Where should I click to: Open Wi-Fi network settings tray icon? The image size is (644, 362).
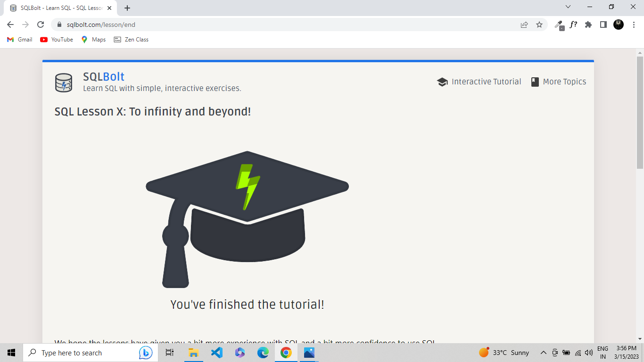coord(578,353)
